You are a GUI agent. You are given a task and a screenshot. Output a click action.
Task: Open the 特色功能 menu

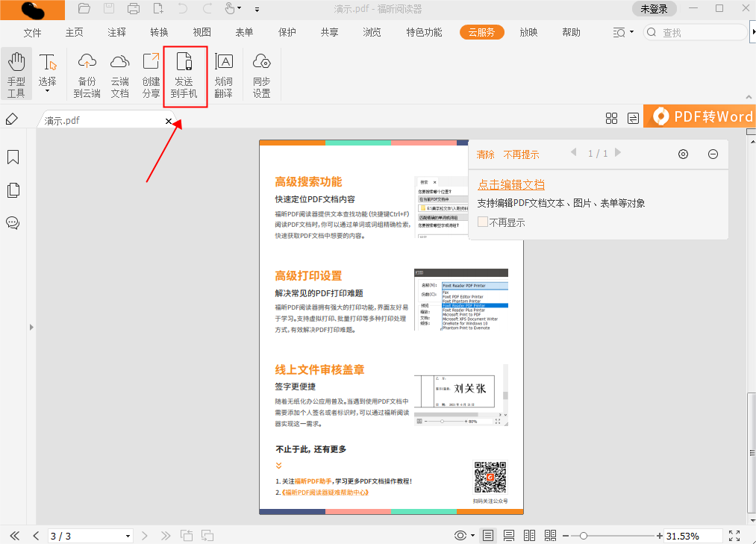click(x=423, y=33)
